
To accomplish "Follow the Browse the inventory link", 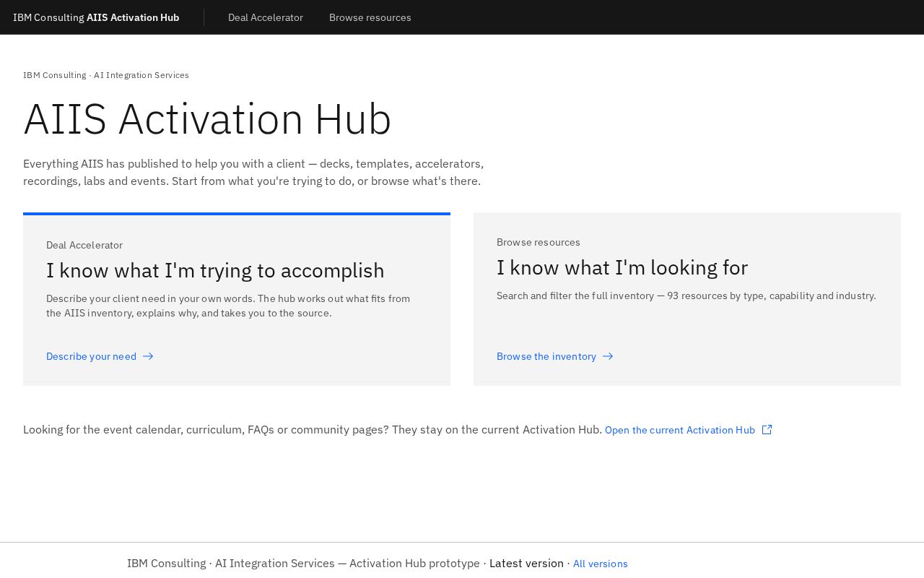I will tap(554, 356).
